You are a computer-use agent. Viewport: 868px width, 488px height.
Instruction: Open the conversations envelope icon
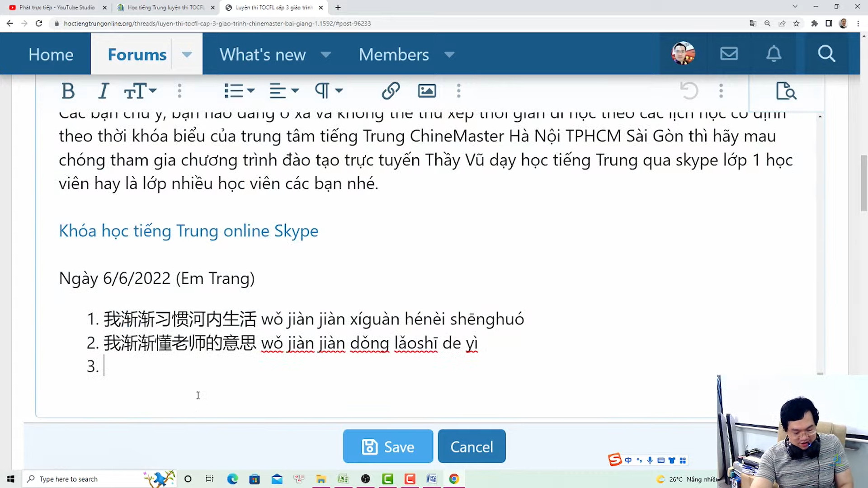coord(729,54)
